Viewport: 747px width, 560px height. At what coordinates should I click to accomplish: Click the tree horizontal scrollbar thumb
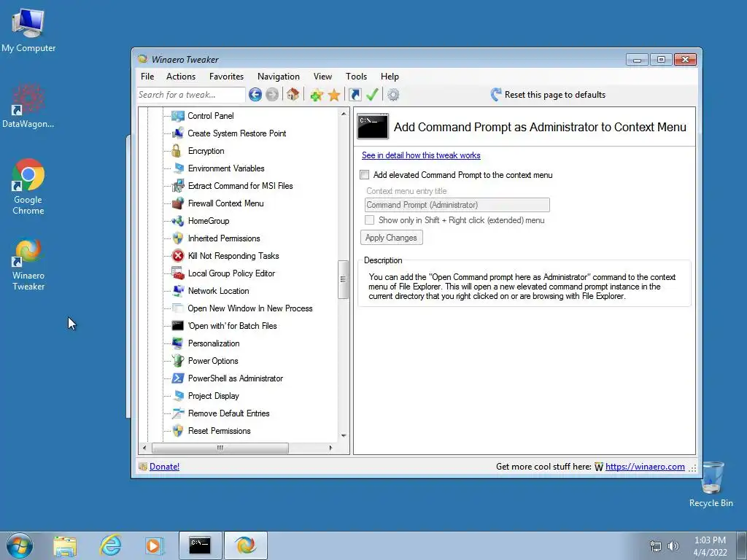point(220,448)
